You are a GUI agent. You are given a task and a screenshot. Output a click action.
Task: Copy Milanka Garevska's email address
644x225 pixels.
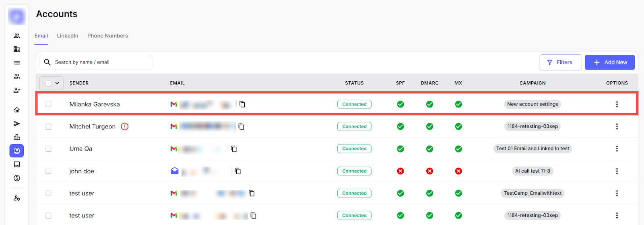click(x=242, y=104)
